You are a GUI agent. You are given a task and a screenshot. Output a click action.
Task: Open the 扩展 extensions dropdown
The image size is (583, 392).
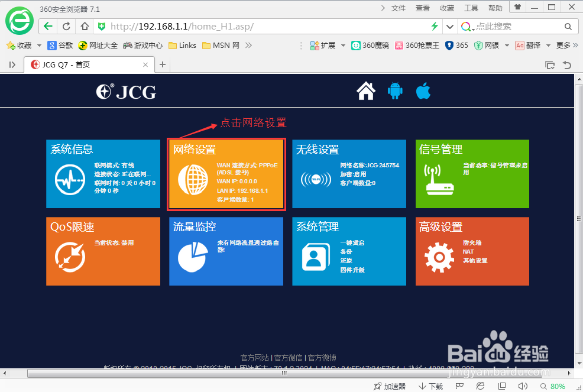327,45
